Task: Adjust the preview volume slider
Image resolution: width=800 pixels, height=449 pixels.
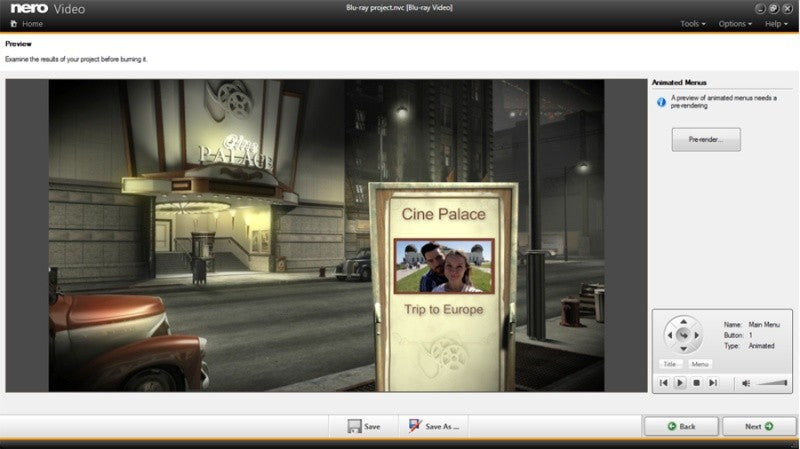Action: tap(771, 383)
